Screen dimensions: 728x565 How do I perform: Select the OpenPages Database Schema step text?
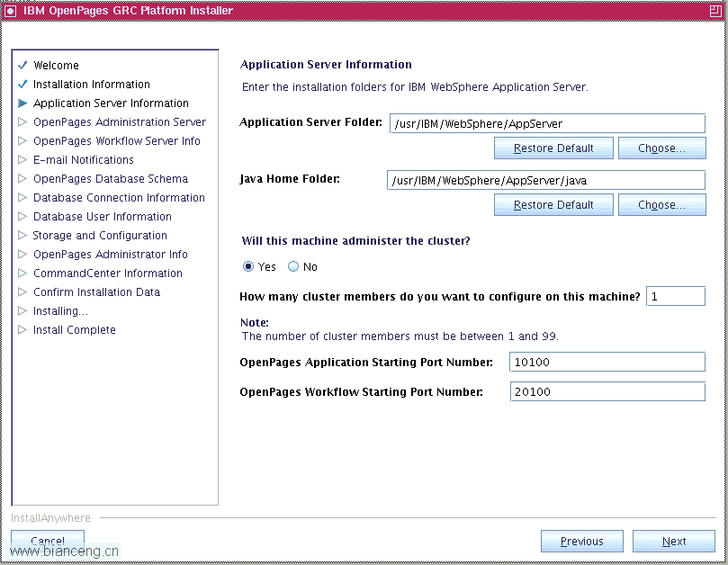(111, 179)
